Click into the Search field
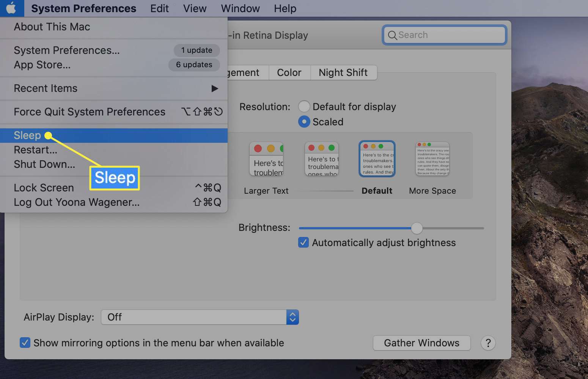The image size is (588, 379). (445, 35)
